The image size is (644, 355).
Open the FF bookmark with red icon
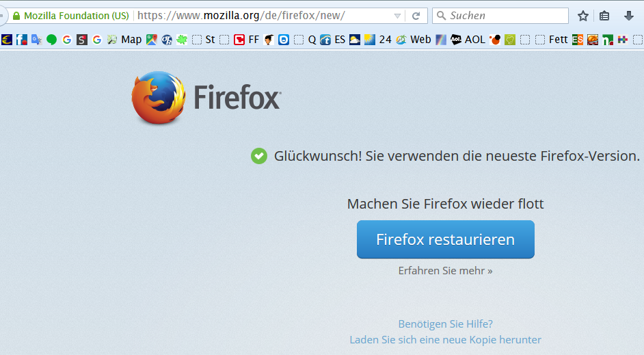(246, 40)
